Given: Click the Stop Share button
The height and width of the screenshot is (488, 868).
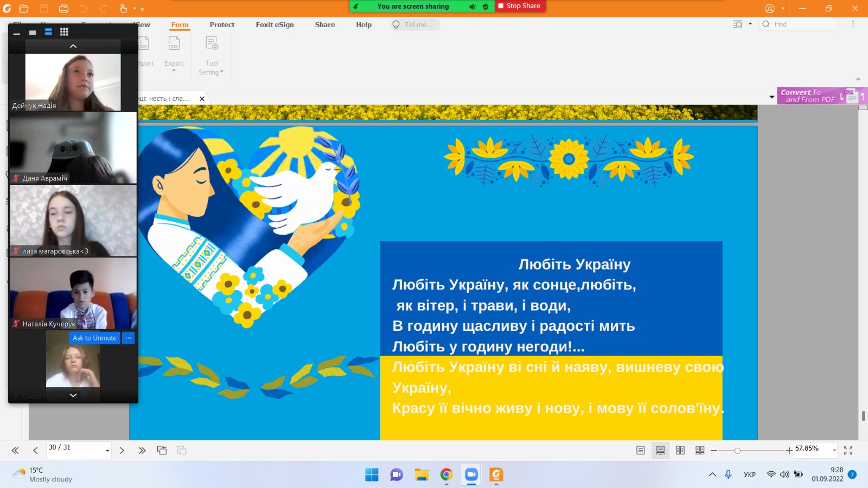Looking at the screenshot, I should coord(519,6).
